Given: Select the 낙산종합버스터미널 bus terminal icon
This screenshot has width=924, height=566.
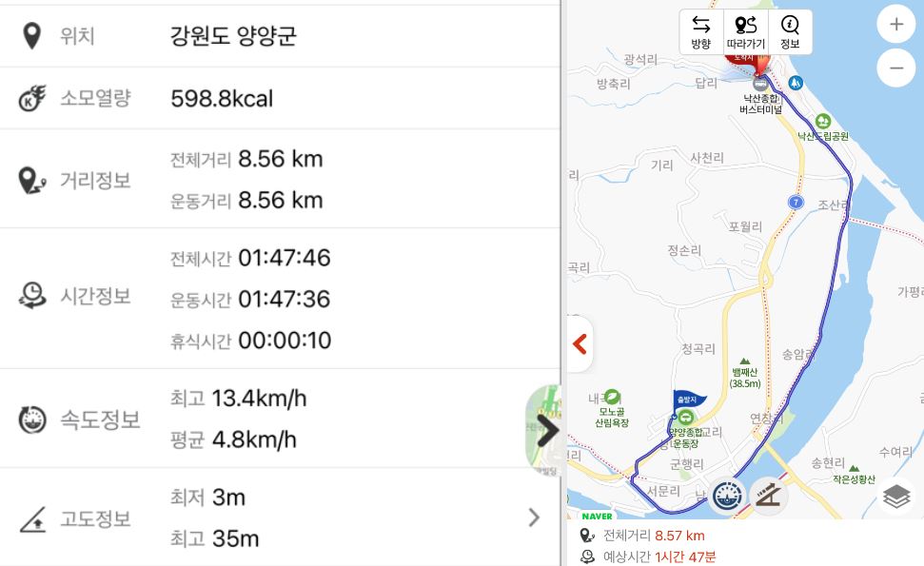Looking at the screenshot, I should click(x=759, y=84).
